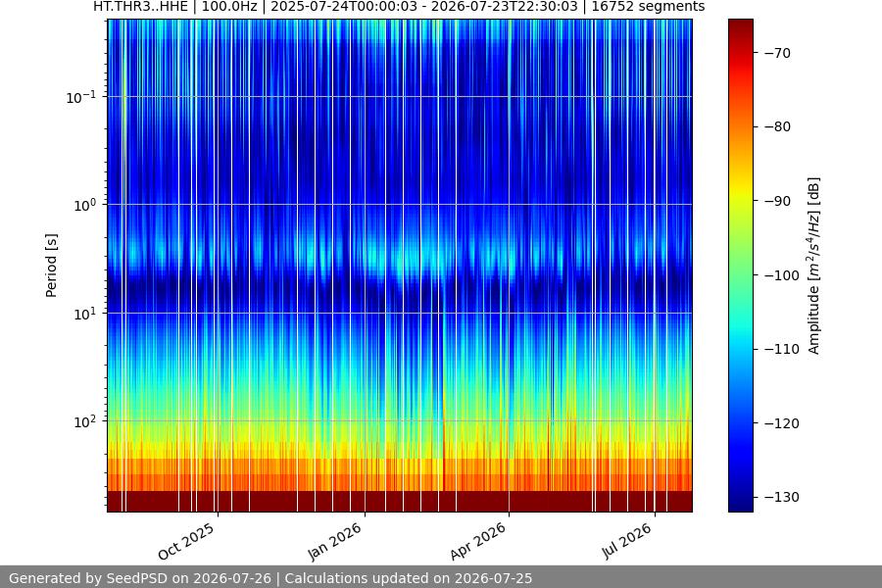882x588 pixels.
Task: Click 'Generated by SeedPSD on 2026-07-26' footer text
Action: (x=140, y=578)
